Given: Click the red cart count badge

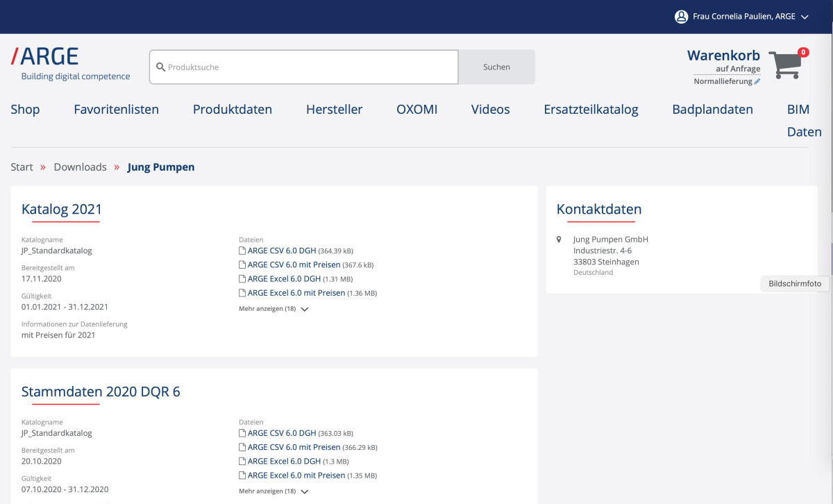Looking at the screenshot, I should click(x=803, y=52).
